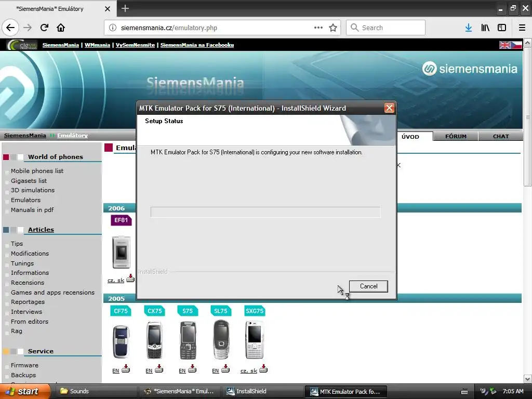Show site information icon in address bar

[x=113, y=28]
